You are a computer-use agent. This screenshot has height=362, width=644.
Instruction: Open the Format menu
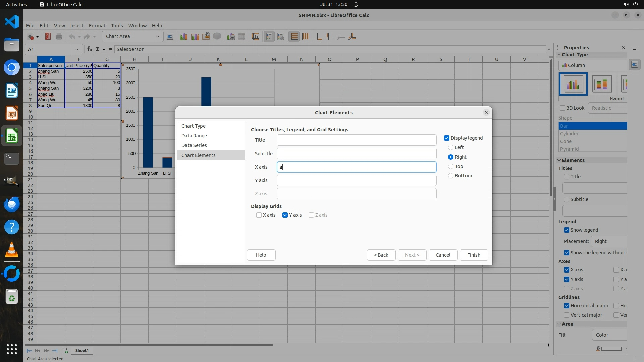click(x=97, y=25)
